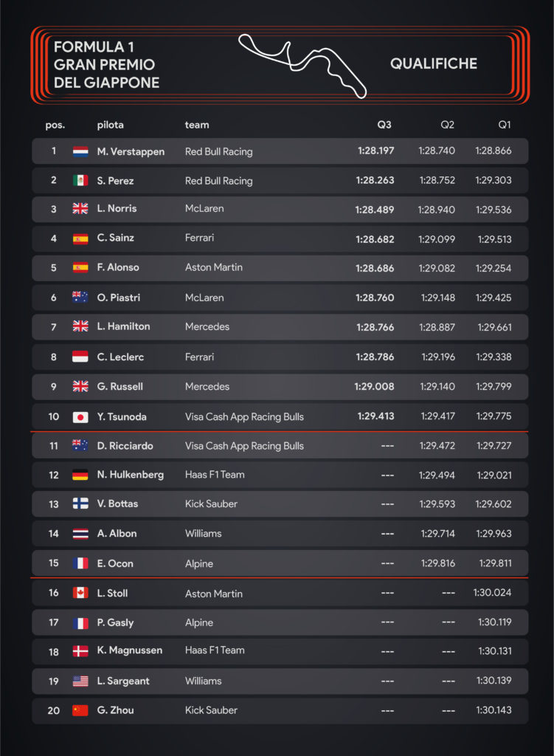Select the Monaco flag beside C. Leclerc
Viewport: 554px width, 756px height.
pos(80,357)
